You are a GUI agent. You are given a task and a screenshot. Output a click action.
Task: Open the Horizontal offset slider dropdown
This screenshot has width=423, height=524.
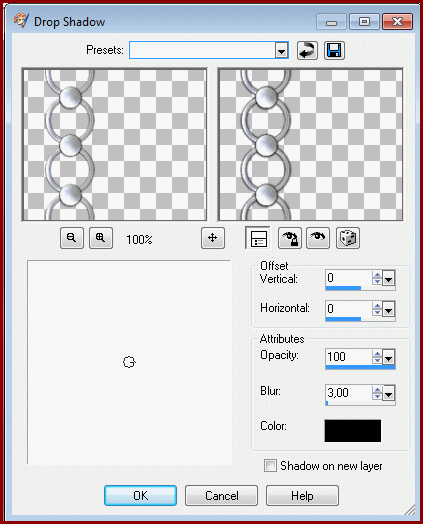388,309
